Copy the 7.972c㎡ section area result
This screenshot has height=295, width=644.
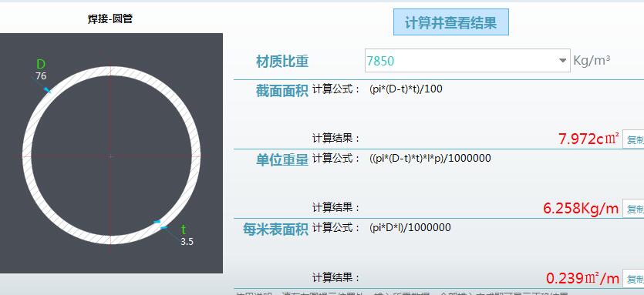coord(634,139)
